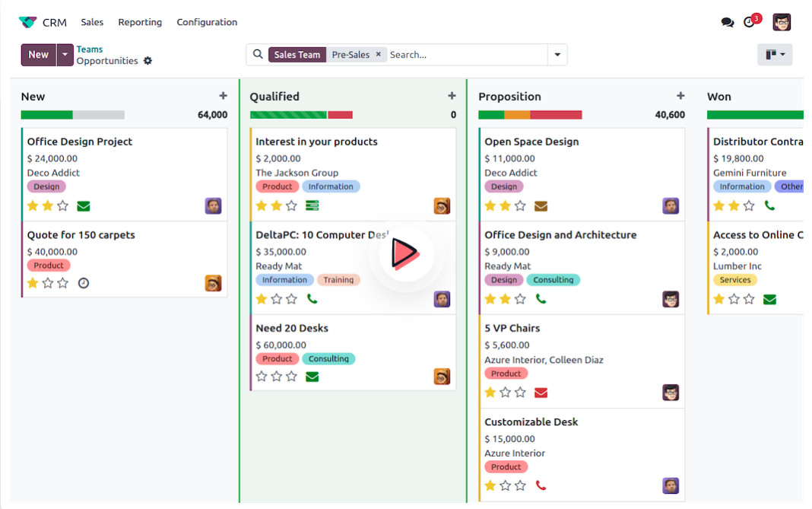
Task: Open the CRM app logo
Action: point(27,22)
